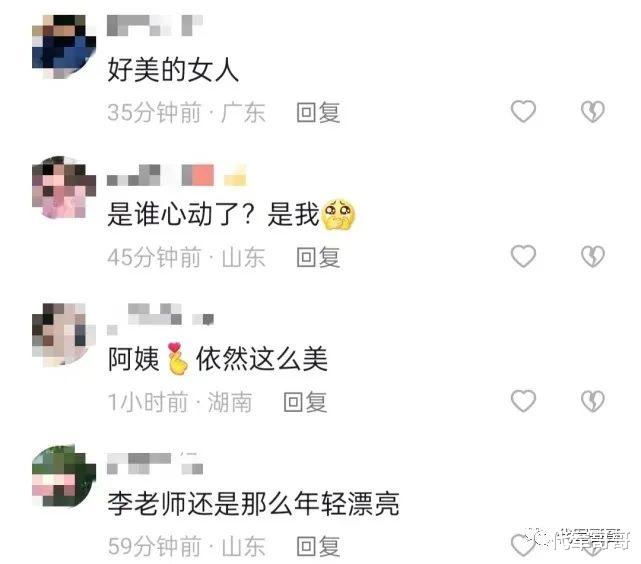Open first commenter's blurred username
This screenshot has width=641, height=564.
click(155, 25)
